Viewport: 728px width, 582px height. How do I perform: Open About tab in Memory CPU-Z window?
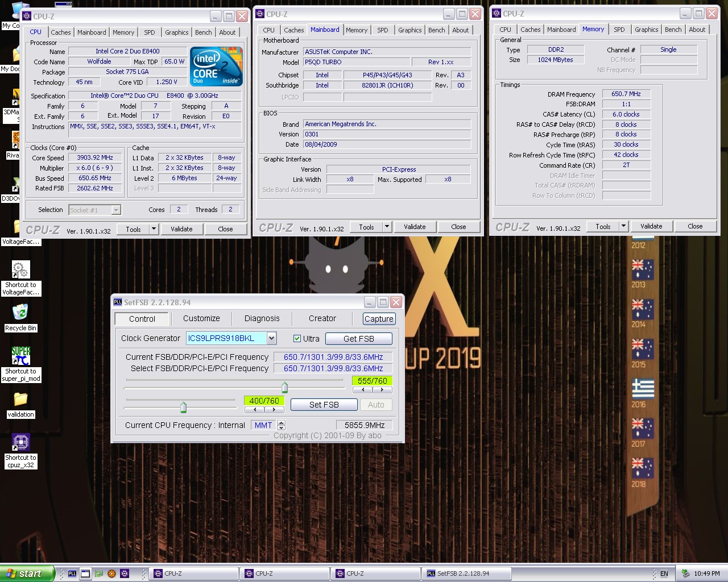click(697, 30)
